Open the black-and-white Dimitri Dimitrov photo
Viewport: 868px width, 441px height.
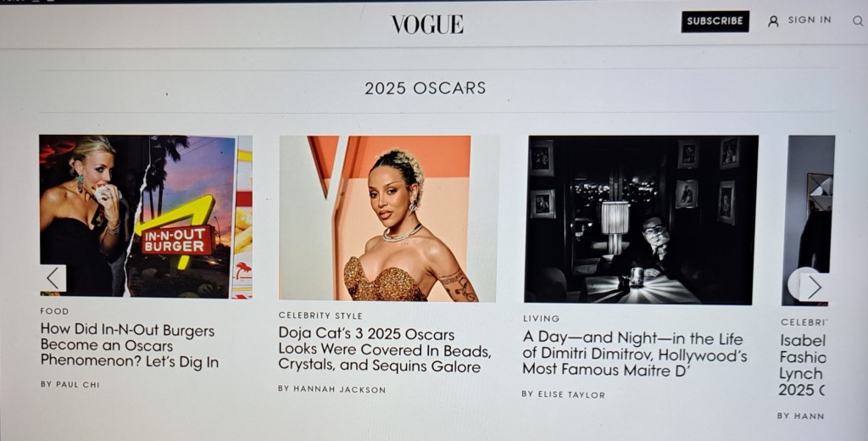click(642, 220)
